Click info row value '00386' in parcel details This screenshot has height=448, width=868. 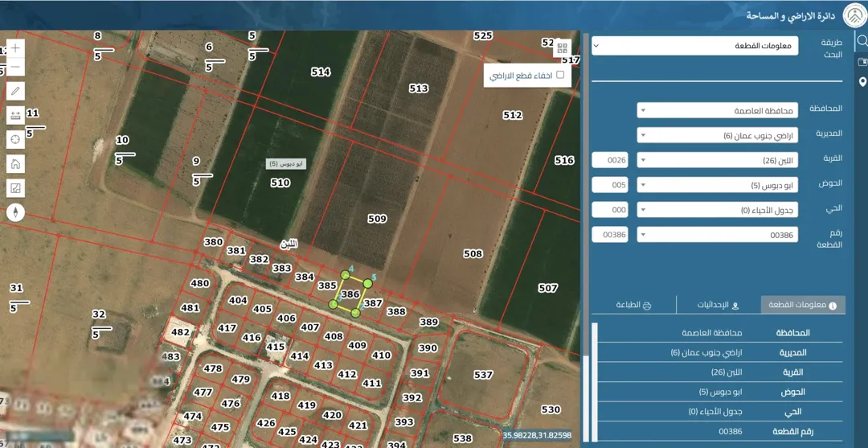click(730, 431)
